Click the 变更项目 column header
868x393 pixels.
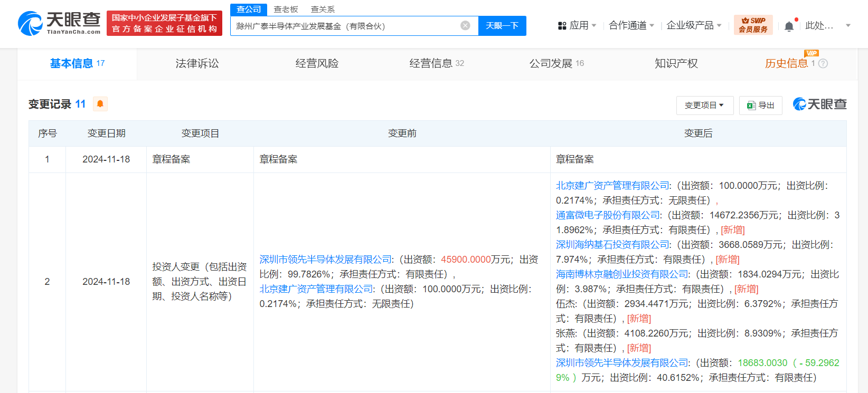[x=200, y=133]
